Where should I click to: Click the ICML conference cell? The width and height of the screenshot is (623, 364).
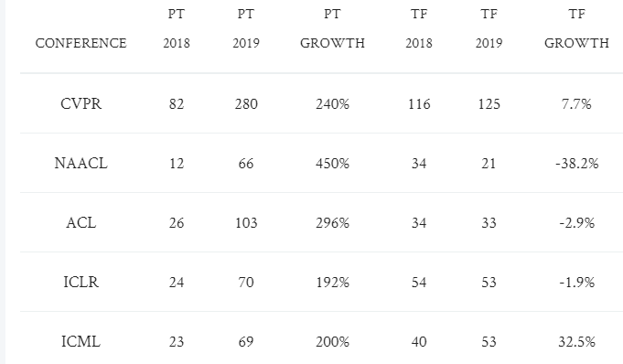tap(81, 342)
